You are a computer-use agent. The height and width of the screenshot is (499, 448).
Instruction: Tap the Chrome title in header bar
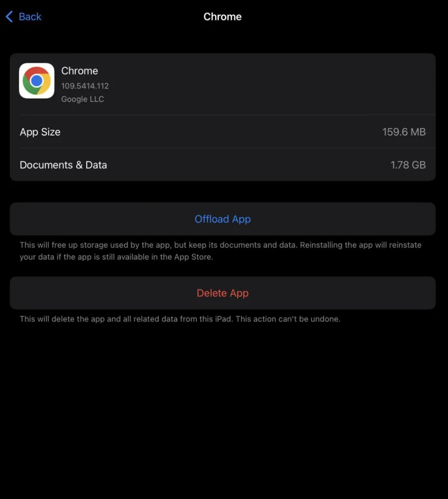[222, 17]
